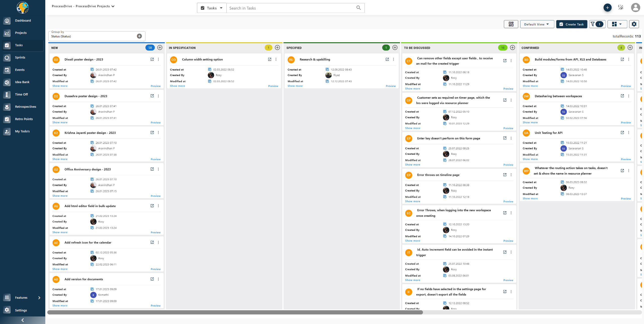
Task: Go to Retrospectives in the sidebar
Action: pos(25,107)
